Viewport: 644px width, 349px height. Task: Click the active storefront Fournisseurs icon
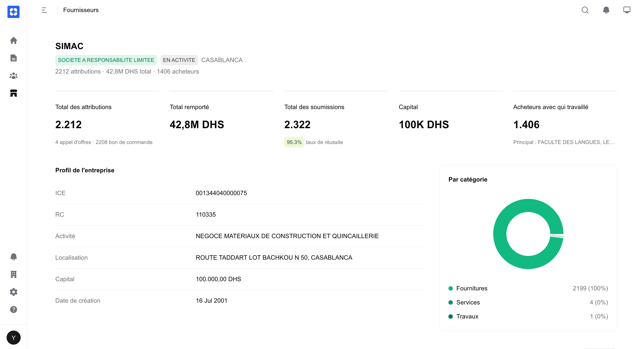tap(14, 93)
